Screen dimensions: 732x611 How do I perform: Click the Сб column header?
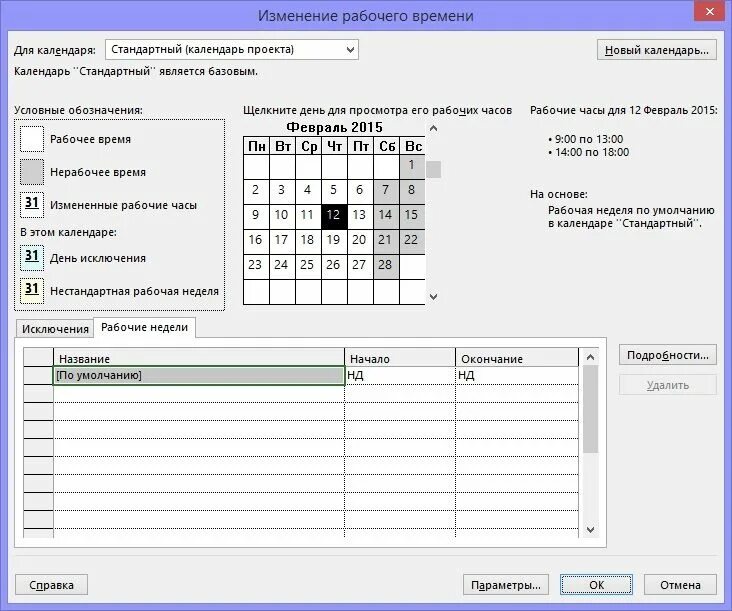point(387,146)
